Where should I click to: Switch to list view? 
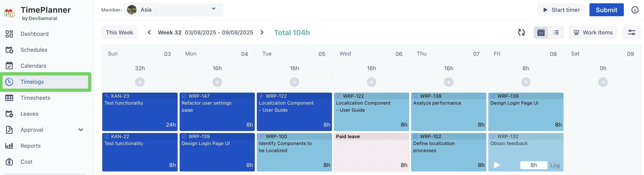pos(556,32)
